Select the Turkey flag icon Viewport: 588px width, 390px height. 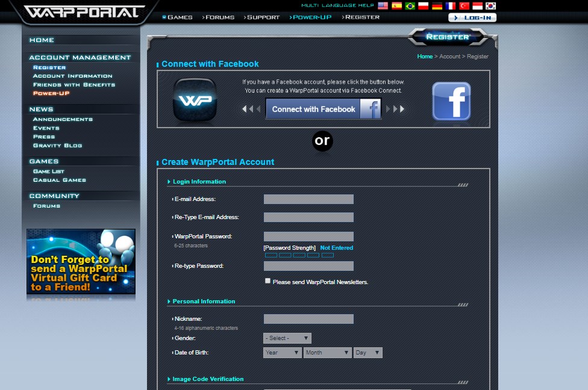tap(463, 5)
